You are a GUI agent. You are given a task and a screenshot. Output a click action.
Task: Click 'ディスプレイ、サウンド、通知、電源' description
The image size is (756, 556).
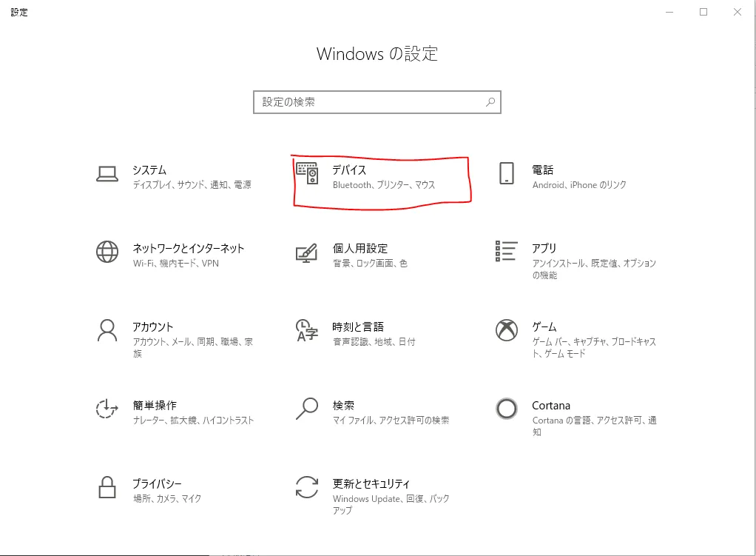point(192,184)
